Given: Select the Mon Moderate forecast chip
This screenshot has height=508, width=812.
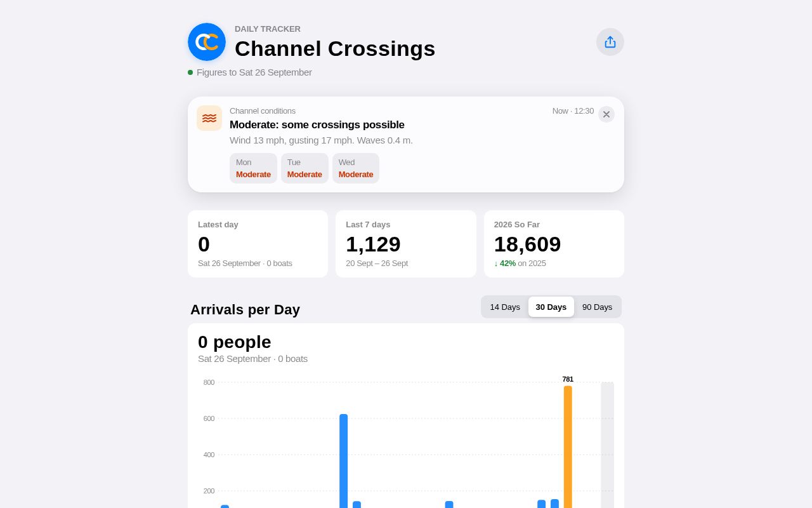Looking at the screenshot, I should pos(253,168).
